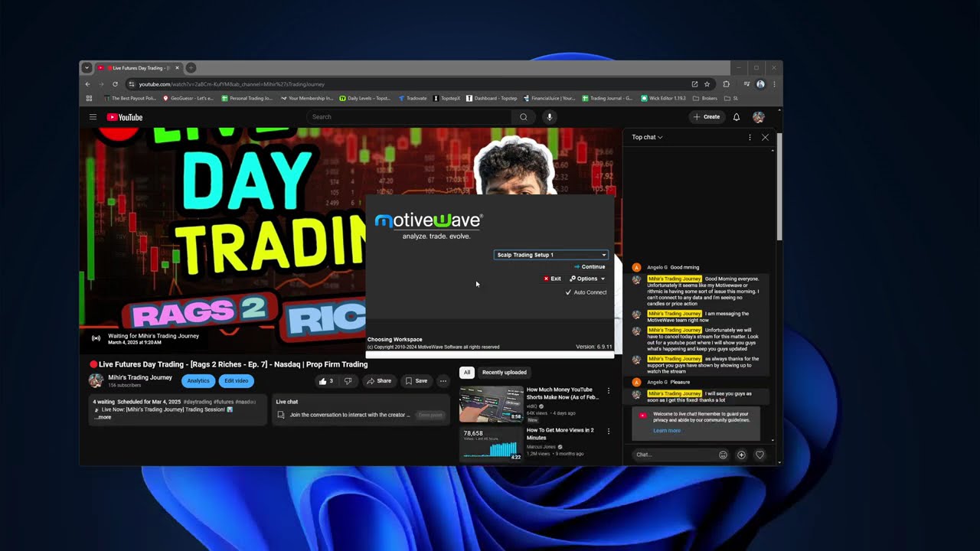Expand video description with ...more
The width and height of the screenshot is (980, 551).
[x=103, y=417]
